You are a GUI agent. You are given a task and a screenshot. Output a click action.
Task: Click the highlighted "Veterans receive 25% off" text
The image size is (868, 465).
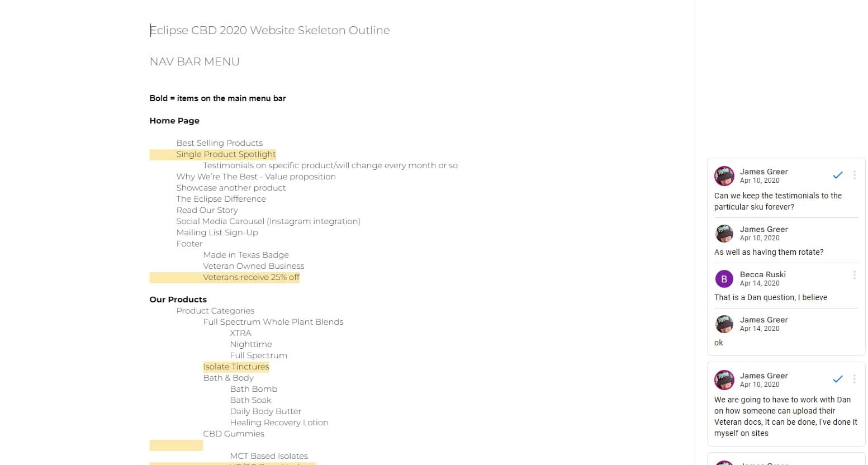pos(251,277)
